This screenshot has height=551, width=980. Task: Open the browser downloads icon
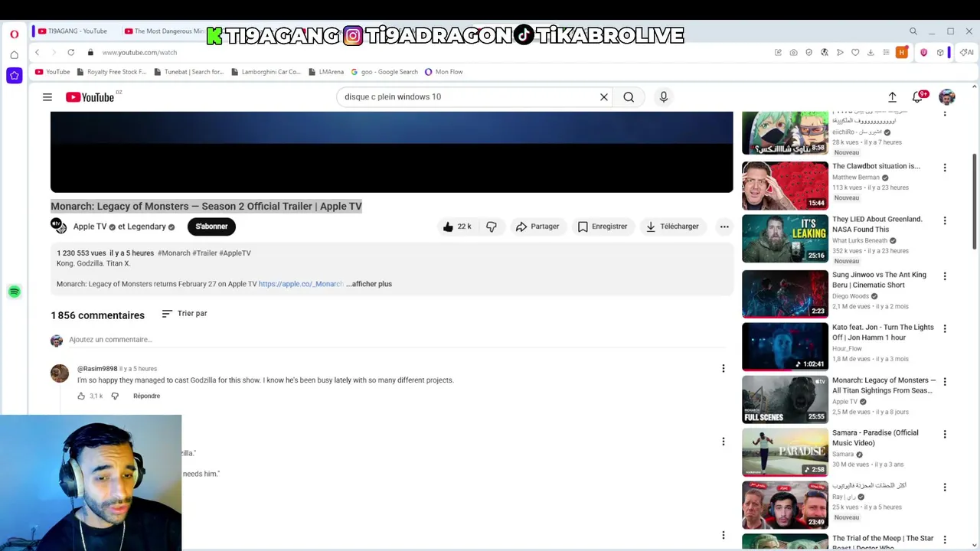pyautogui.click(x=871, y=52)
